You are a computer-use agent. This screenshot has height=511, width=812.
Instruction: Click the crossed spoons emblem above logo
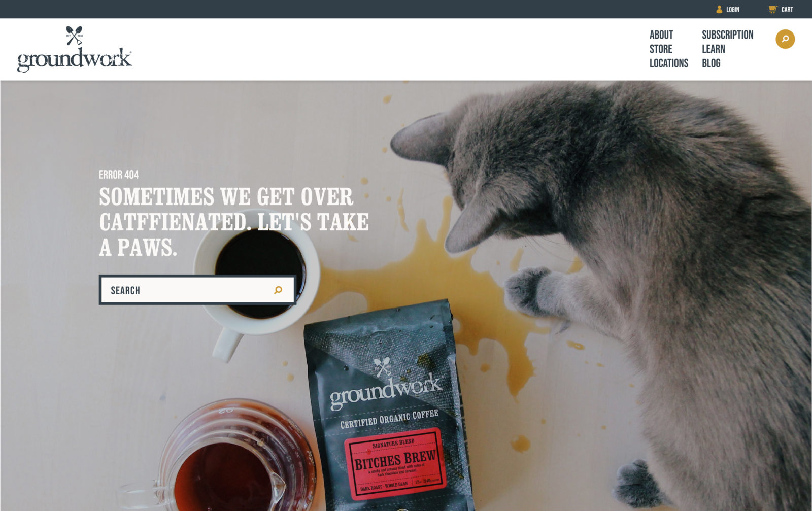(x=74, y=36)
